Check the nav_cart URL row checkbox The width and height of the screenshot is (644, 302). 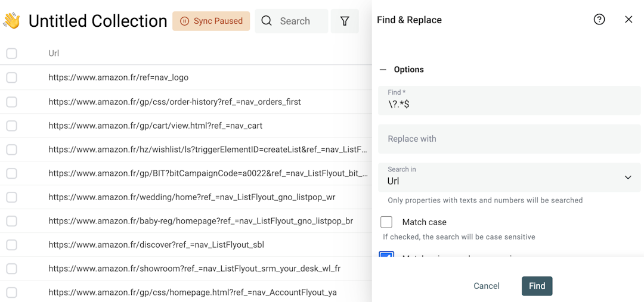[x=12, y=126]
